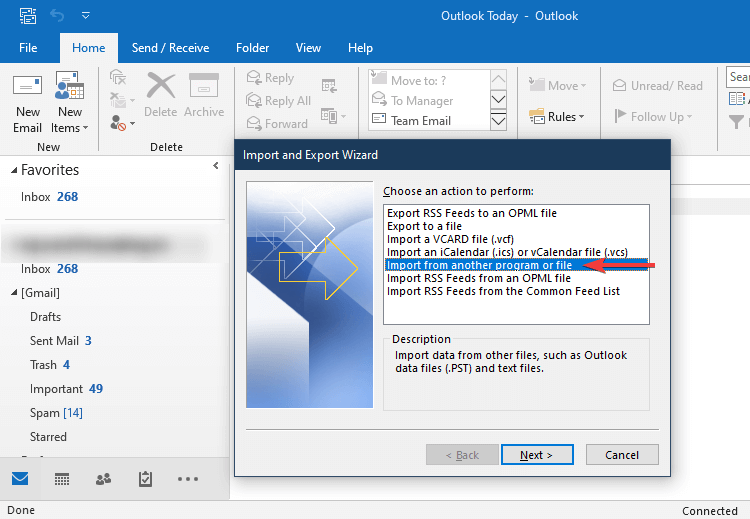Image resolution: width=750 pixels, height=519 pixels.
Task: Switch to Calendar view icon
Action: click(x=62, y=478)
